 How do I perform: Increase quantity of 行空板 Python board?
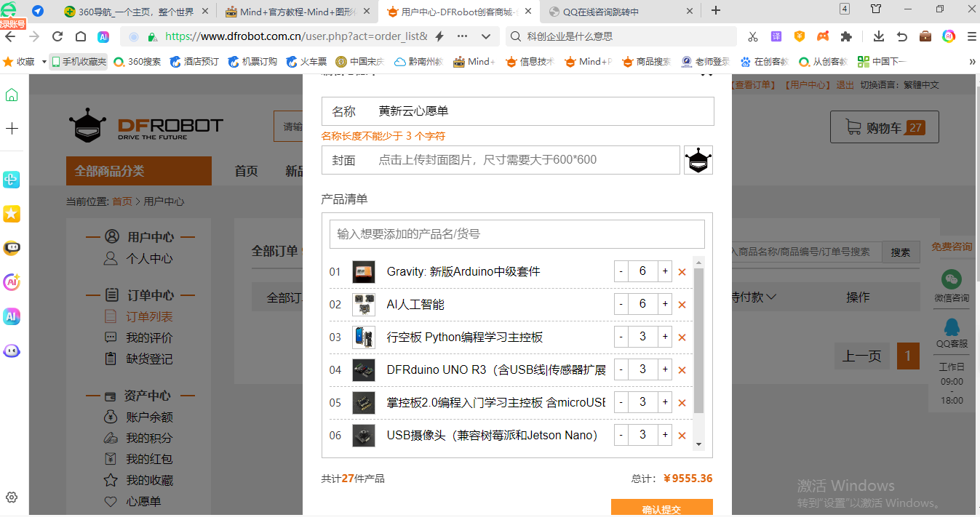click(x=664, y=337)
